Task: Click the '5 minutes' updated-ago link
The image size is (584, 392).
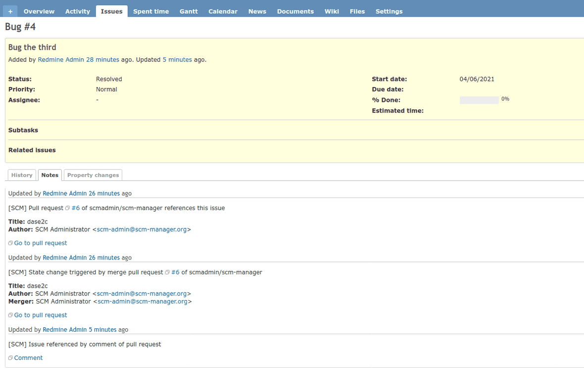Action: (177, 59)
